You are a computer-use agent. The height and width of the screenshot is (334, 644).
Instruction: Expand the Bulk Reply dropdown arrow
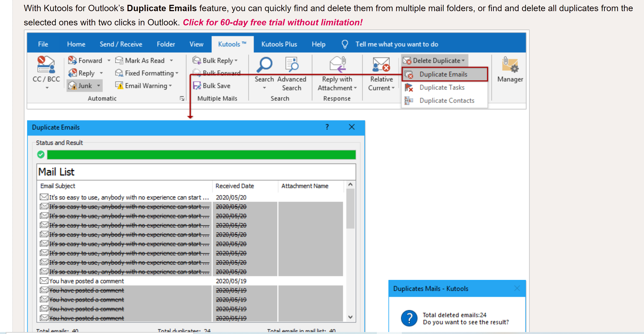[236, 60]
